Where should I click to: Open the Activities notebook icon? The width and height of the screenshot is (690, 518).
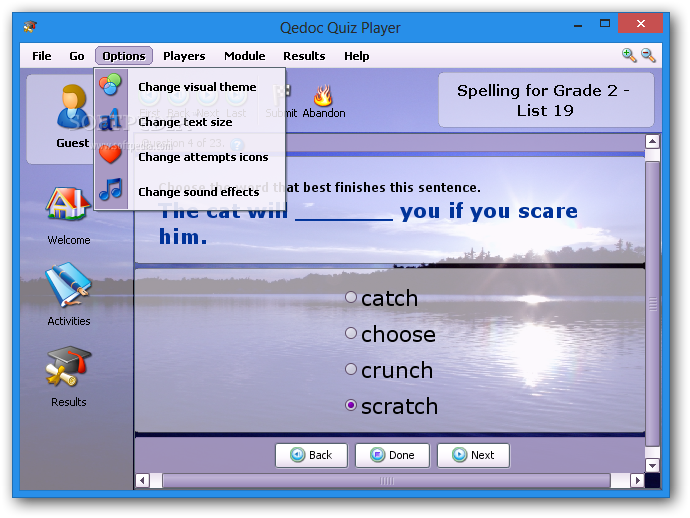68,284
